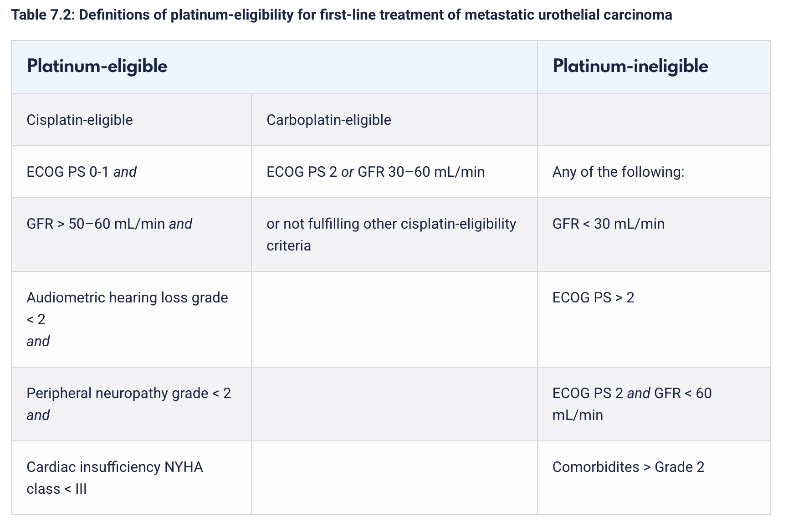Click the Cisplatin-eligible subheader cell
The height and width of the screenshot is (532, 788).
(80, 120)
